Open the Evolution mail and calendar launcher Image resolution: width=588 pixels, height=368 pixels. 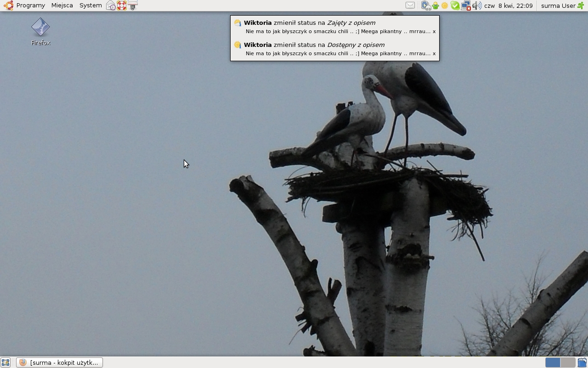[x=111, y=6]
